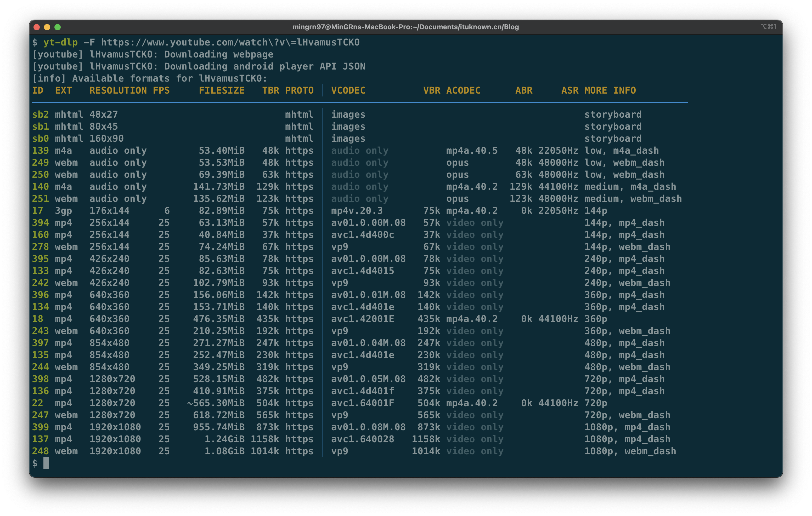Click format ID sb1
This screenshot has width=812, height=516.
tap(41, 127)
